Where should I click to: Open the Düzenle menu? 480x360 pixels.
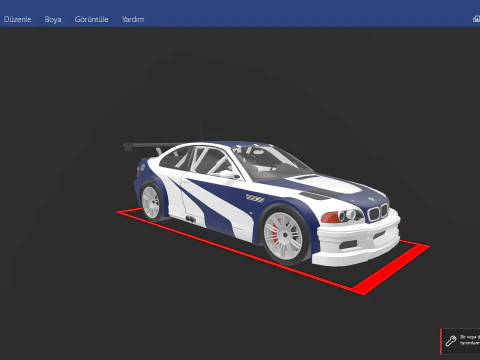(x=17, y=19)
